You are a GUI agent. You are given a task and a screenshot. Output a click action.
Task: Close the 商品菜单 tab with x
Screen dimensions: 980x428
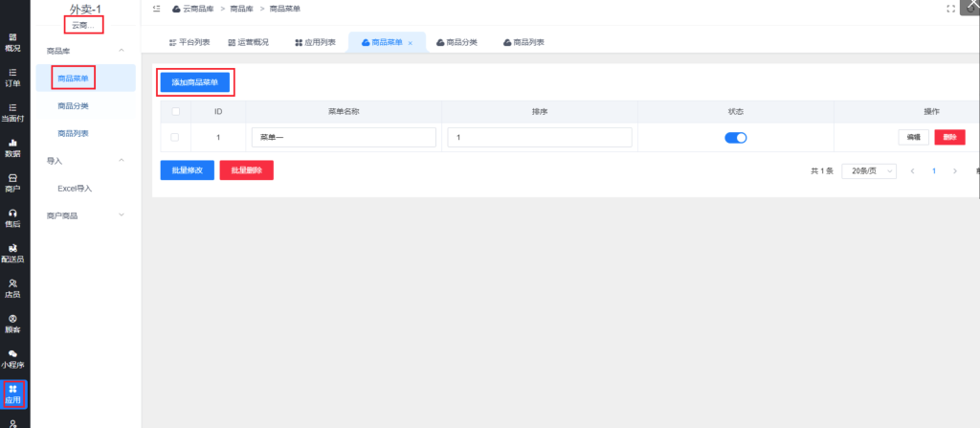click(411, 43)
